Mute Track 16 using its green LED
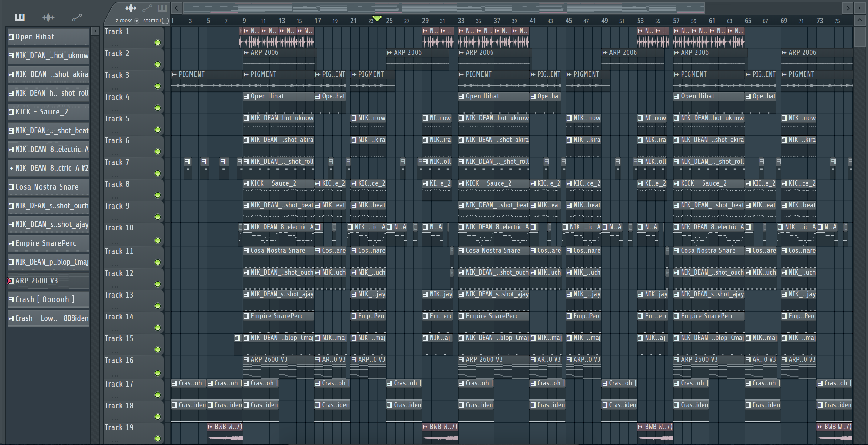Screen dimensions: 868x445 pos(157,373)
